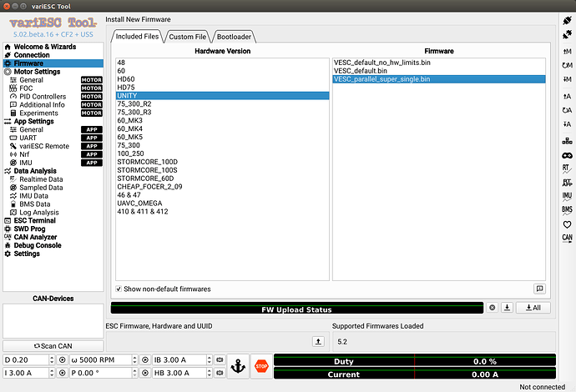
Task: Click the anchor brake button
Action: (x=238, y=366)
